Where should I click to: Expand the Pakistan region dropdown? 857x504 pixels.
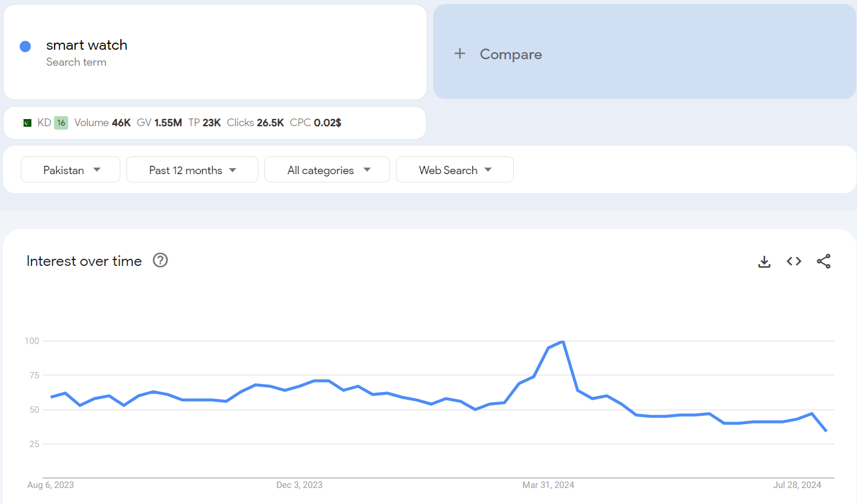tap(71, 170)
